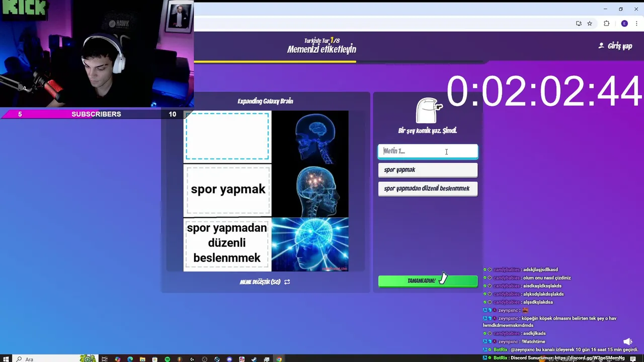Click the discord.gg link in chat

tap(589, 358)
